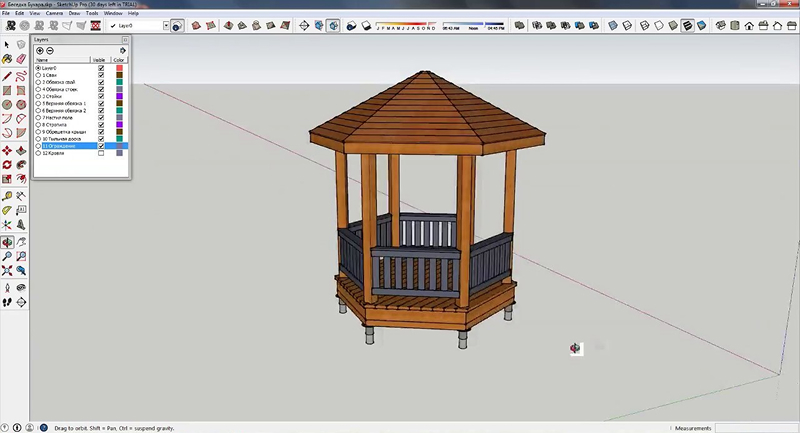Viewport: 800px width, 433px height.
Task: Set 3 Стойки as active layer radio
Action: pyautogui.click(x=38, y=96)
